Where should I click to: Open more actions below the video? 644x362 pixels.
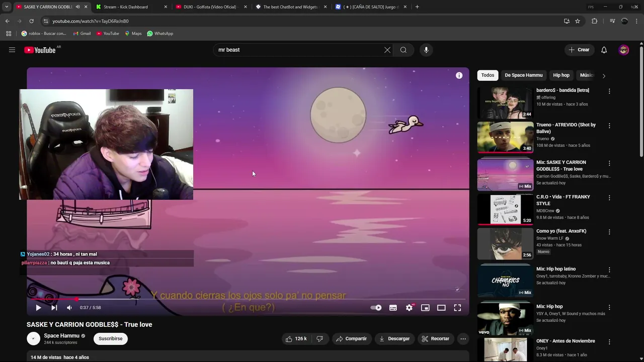[463, 339]
